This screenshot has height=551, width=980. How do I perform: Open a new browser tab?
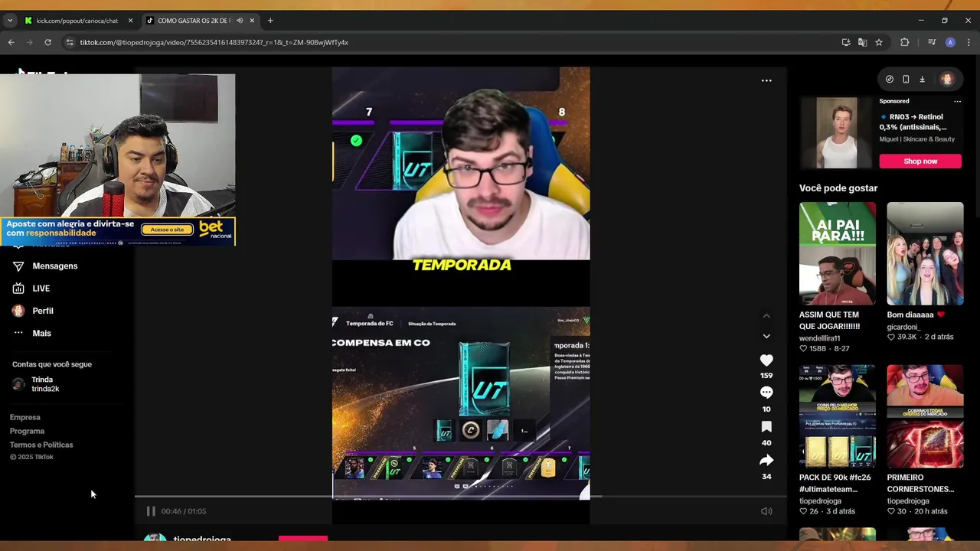pos(270,21)
